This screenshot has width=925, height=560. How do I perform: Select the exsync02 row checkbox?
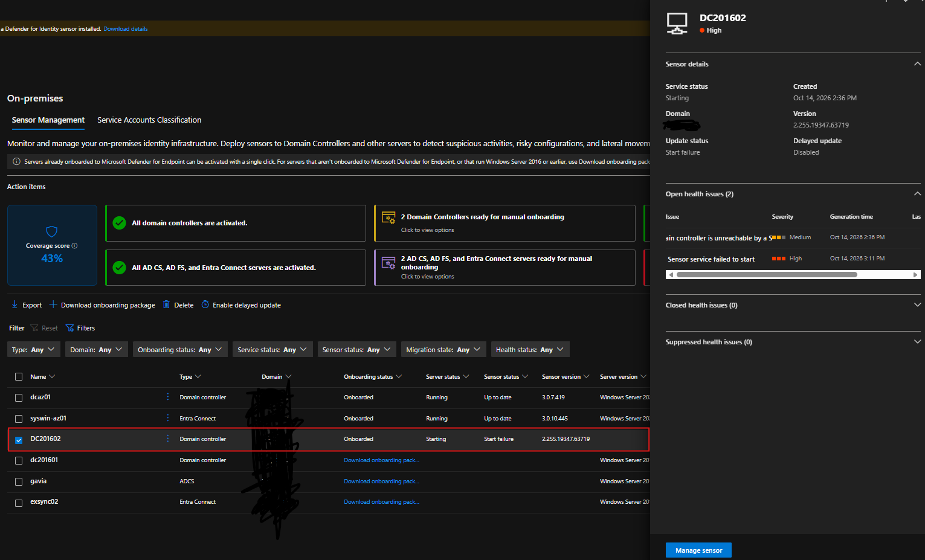pyautogui.click(x=19, y=503)
